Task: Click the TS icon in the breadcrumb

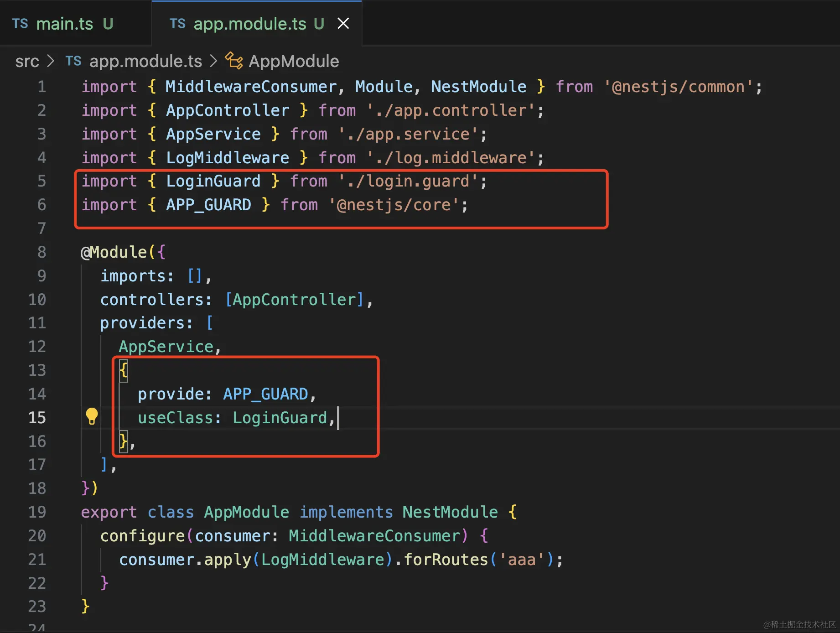Action: (73, 61)
